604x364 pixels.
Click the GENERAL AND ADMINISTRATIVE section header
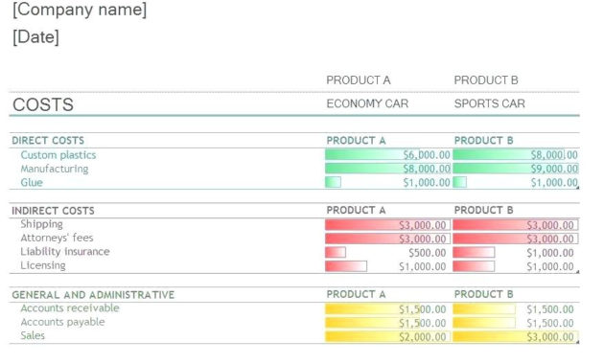click(93, 295)
